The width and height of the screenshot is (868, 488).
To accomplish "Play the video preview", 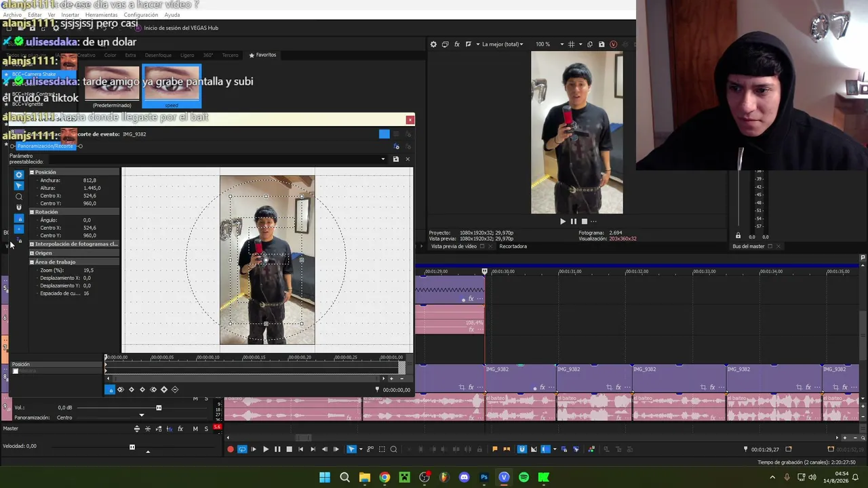I will click(562, 221).
